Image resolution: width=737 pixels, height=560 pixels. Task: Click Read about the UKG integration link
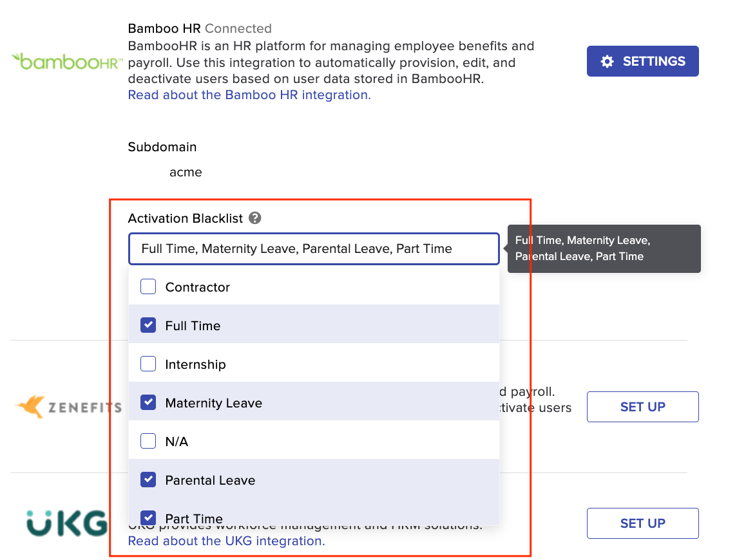227,541
